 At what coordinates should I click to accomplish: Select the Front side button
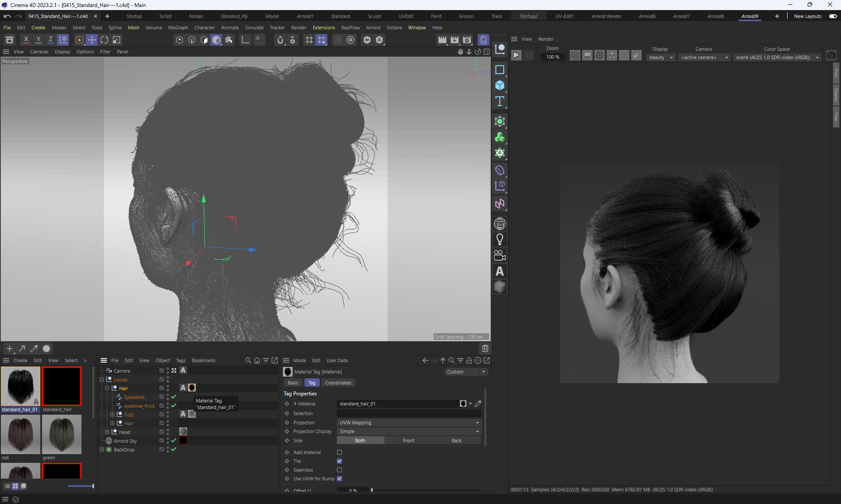coord(408,441)
